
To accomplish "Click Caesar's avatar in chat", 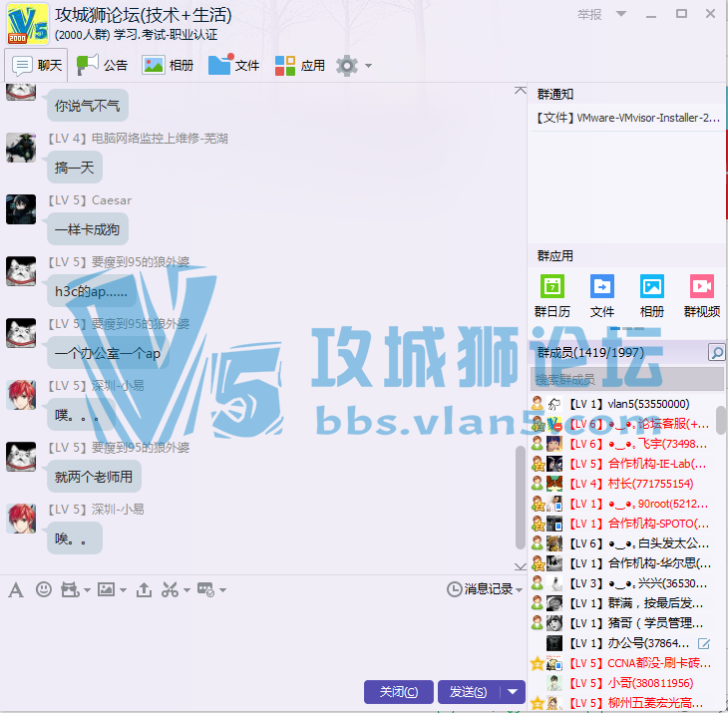I will click(21, 208).
